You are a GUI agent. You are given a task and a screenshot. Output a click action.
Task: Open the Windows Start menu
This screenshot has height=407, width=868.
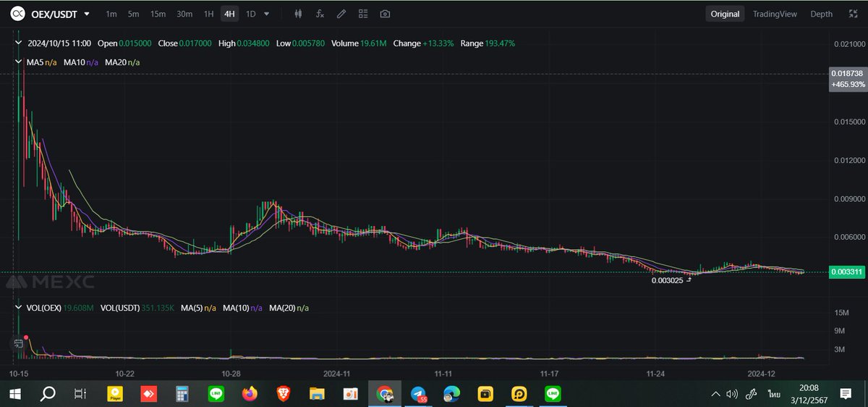point(14,394)
